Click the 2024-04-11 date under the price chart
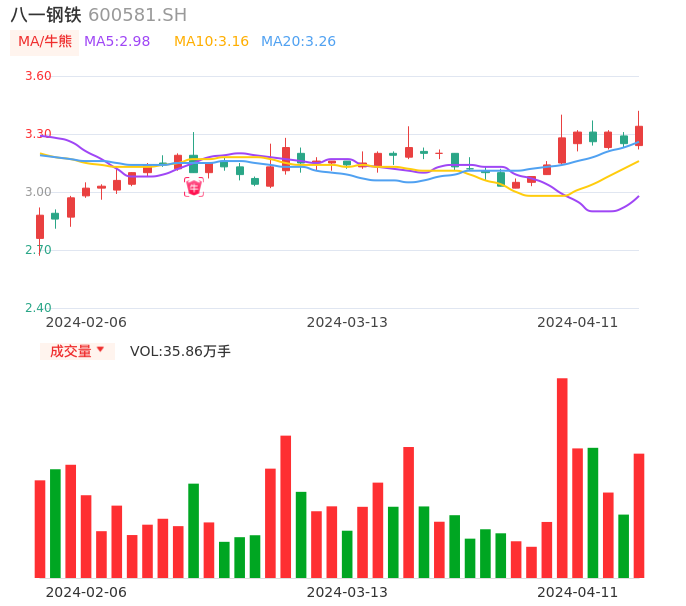 click(x=578, y=322)
